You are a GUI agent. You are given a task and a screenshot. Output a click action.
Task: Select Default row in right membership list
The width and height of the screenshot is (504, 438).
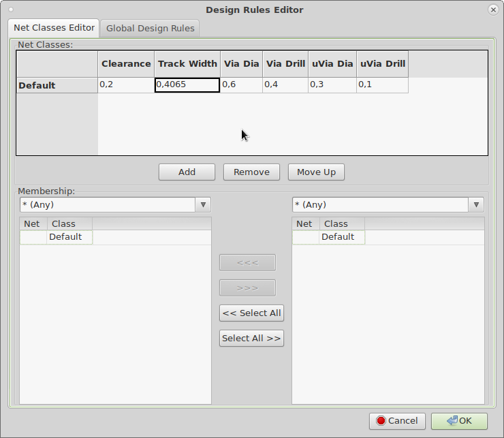[388, 237]
